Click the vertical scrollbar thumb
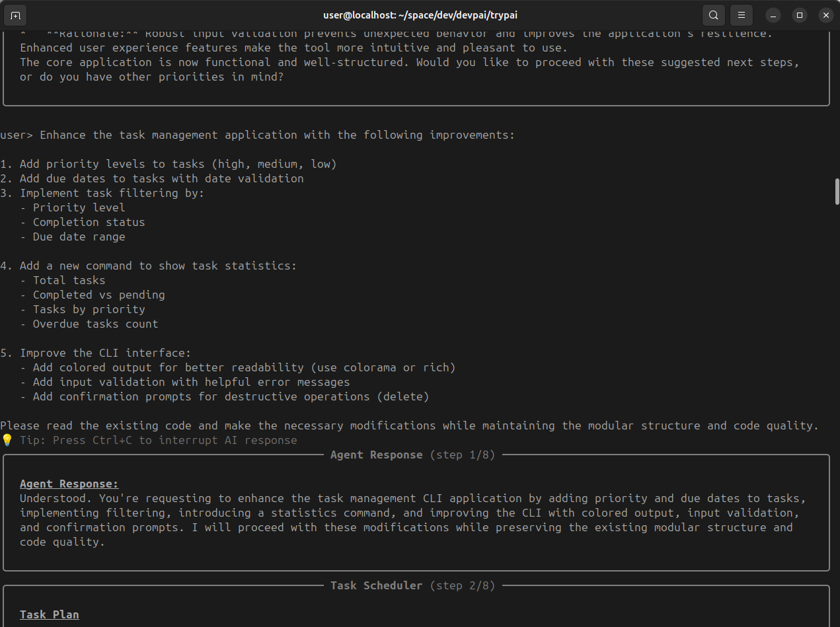840x627 pixels. tap(837, 192)
